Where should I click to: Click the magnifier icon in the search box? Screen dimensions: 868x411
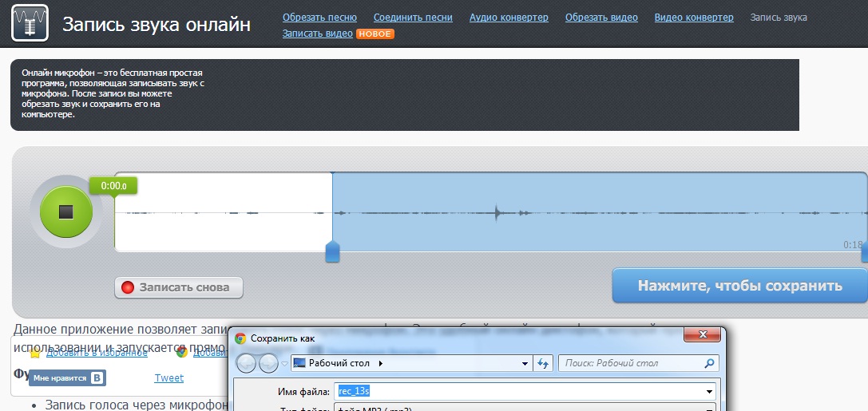tap(709, 363)
